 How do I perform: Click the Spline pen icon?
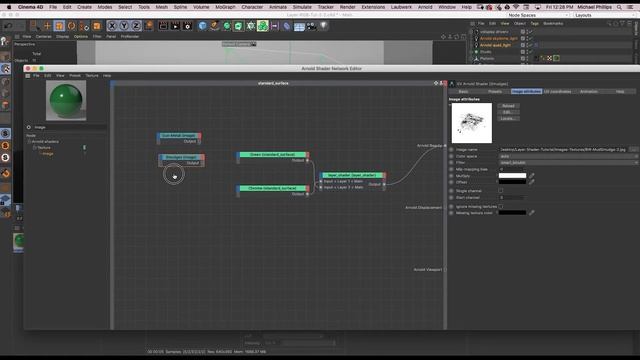click(214, 26)
